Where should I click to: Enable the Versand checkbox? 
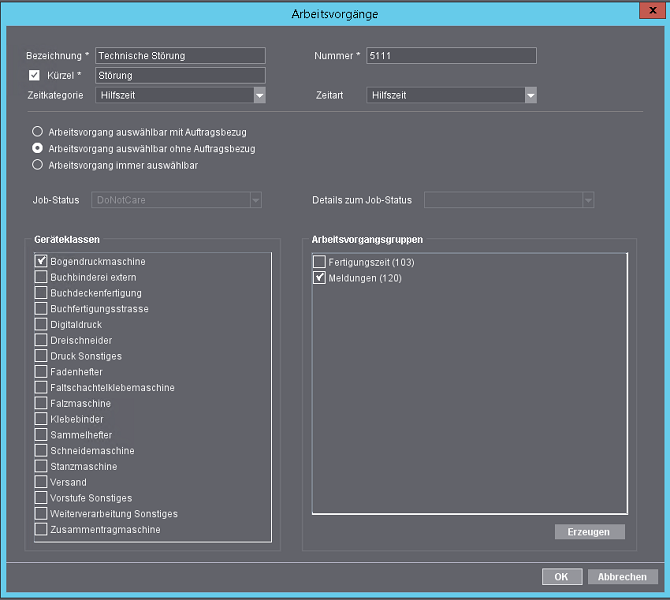[41, 482]
